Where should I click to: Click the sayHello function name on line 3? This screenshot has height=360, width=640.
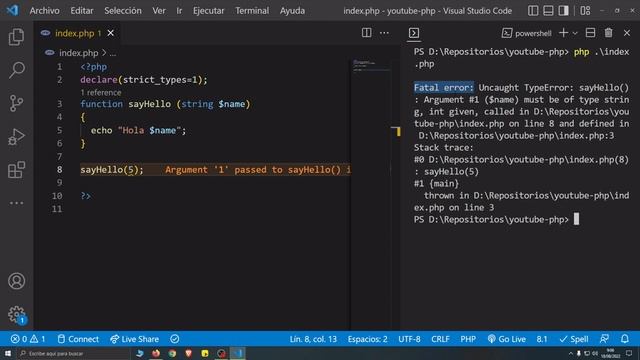tap(150, 104)
